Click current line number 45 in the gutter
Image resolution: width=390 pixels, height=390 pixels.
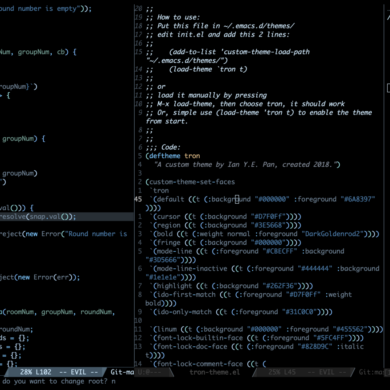tap(138, 199)
